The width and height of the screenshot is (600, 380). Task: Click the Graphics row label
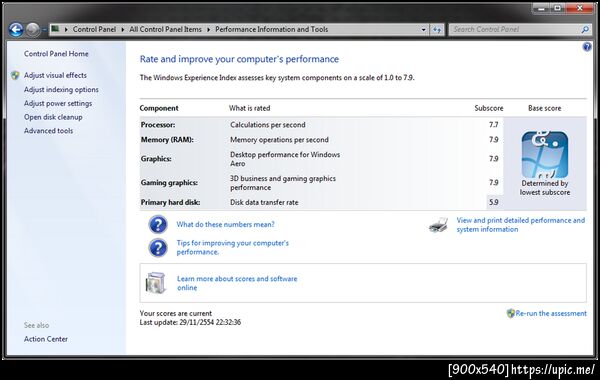(156, 159)
